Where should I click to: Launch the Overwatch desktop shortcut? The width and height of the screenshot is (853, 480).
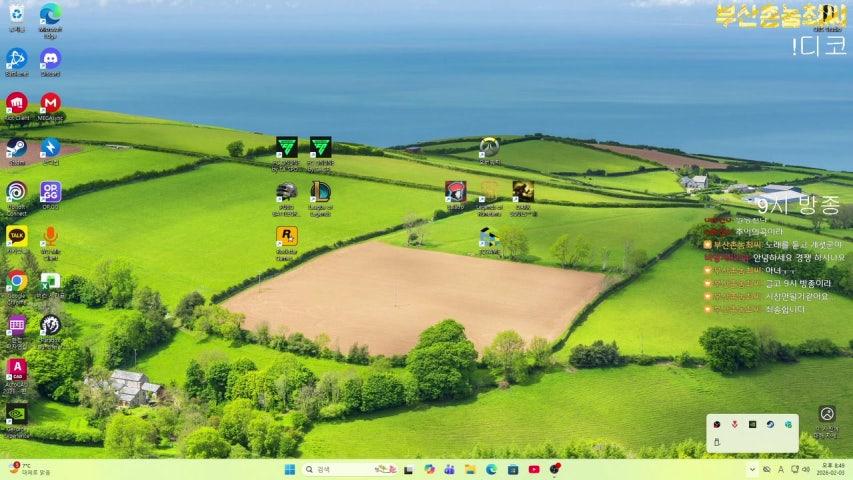coord(489,147)
